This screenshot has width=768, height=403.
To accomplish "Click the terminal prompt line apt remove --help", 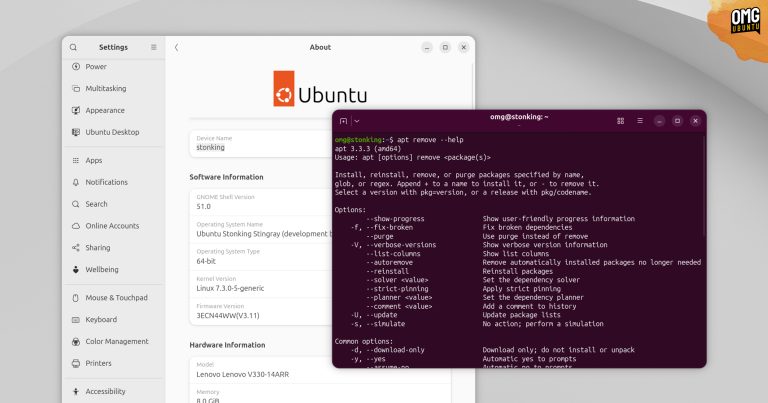I will click(399, 140).
